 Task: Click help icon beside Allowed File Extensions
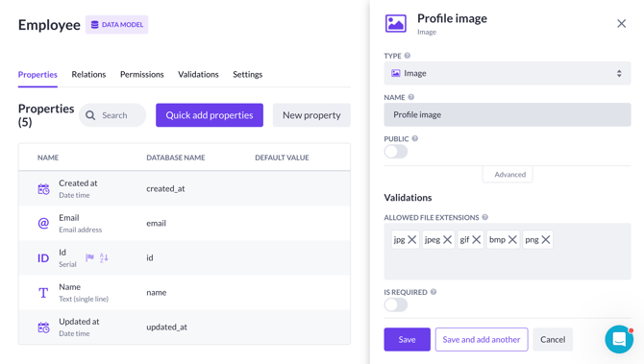[485, 217]
